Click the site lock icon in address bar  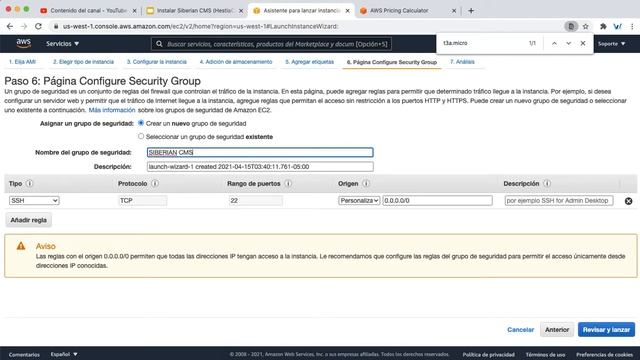[x=56, y=26]
